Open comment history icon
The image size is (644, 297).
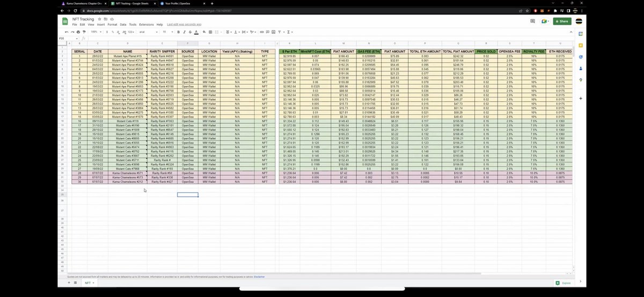(533, 21)
